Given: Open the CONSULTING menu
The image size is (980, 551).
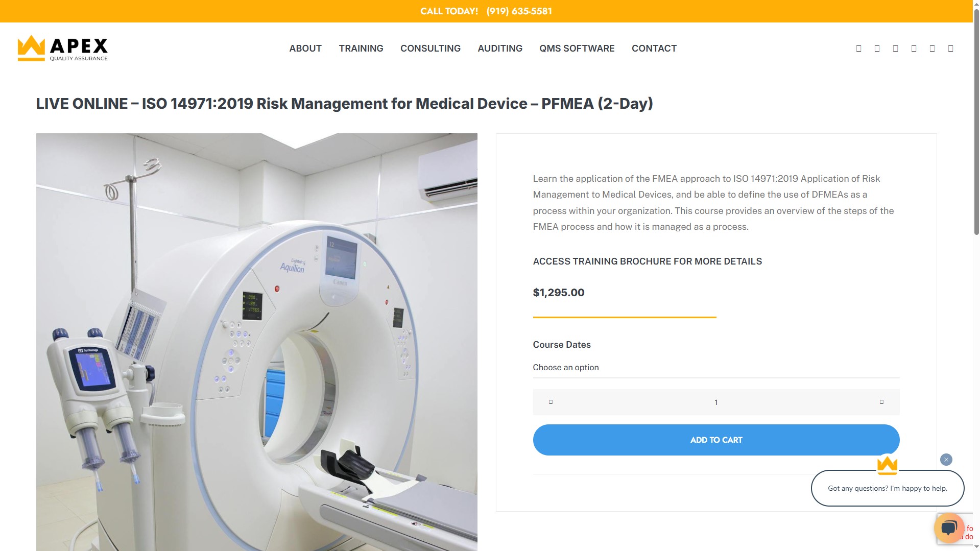Looking at the screenshot, I should pos(430,49).
